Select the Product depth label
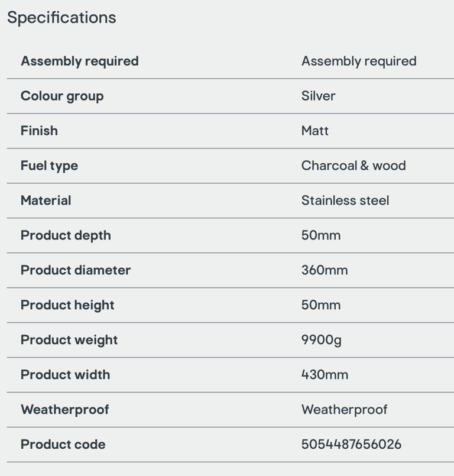 [66, 235]
